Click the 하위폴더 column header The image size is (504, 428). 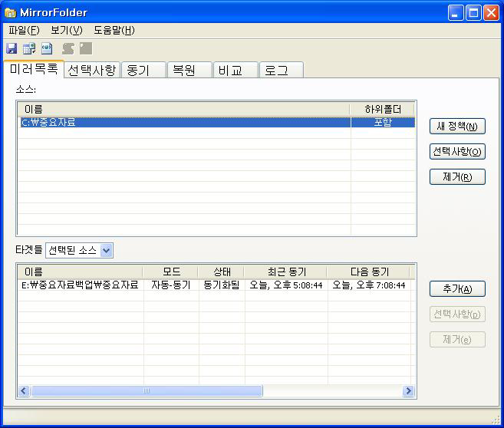[383, 109]
